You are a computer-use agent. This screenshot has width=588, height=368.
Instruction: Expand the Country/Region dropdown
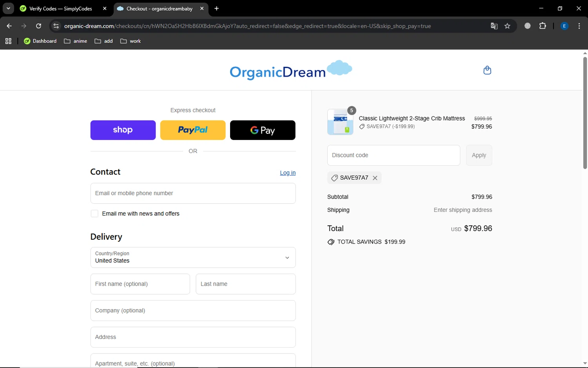click(x=193, y=257)
